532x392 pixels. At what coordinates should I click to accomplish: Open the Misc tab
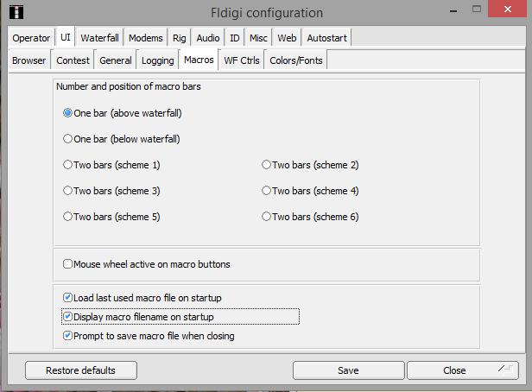258,38
